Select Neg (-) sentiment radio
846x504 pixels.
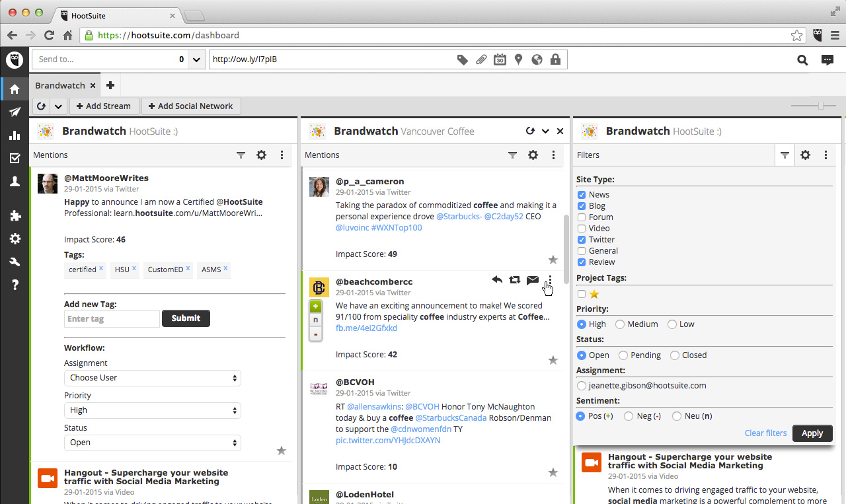[629, 416]
